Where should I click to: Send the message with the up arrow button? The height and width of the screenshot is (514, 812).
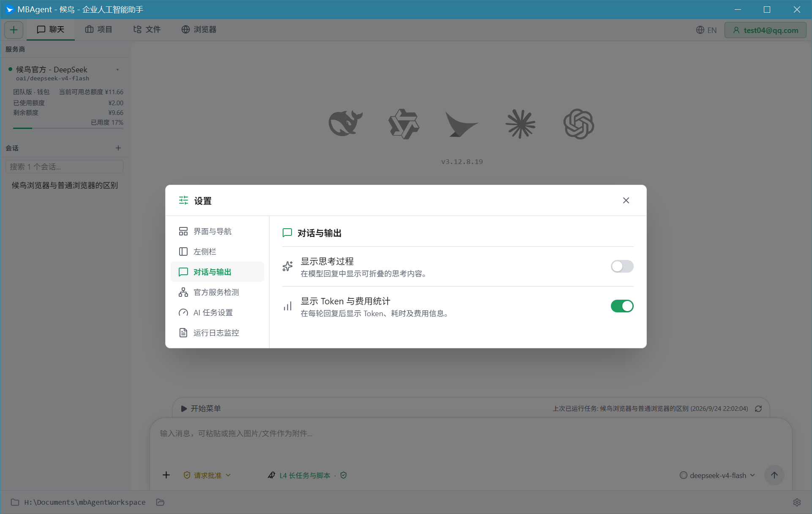[x=774, y=475]
